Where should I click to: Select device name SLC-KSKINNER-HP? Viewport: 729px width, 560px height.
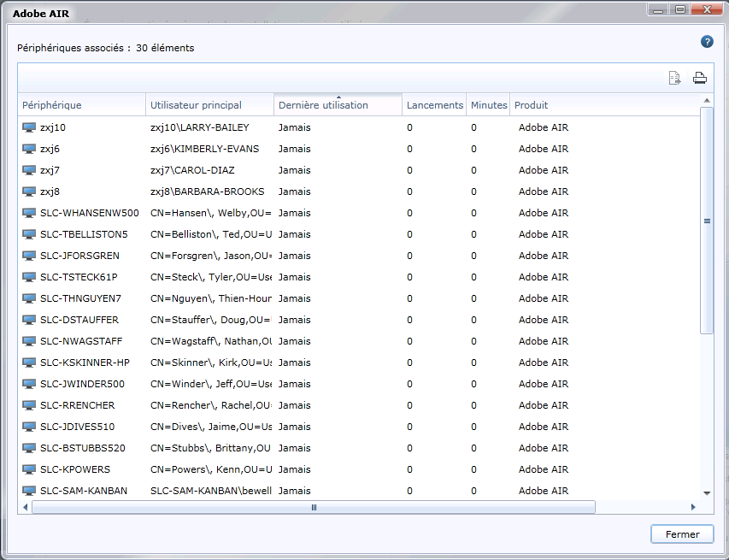click(x=85, y=363)
